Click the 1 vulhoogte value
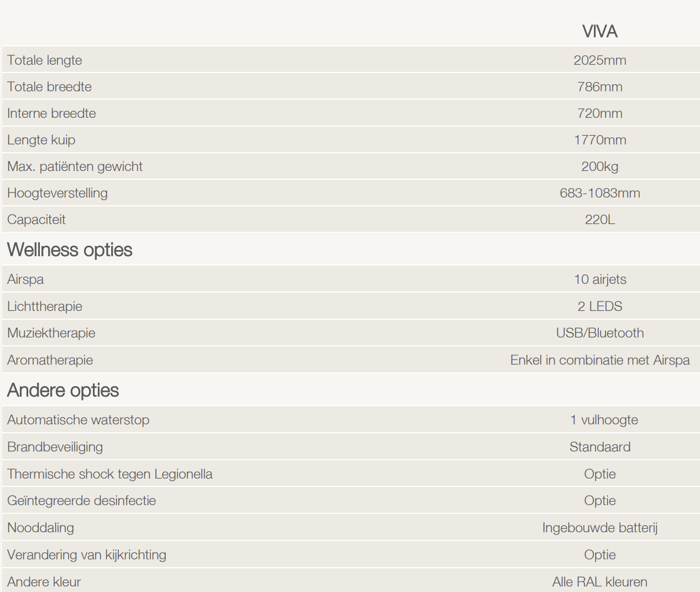 point(604,420)
